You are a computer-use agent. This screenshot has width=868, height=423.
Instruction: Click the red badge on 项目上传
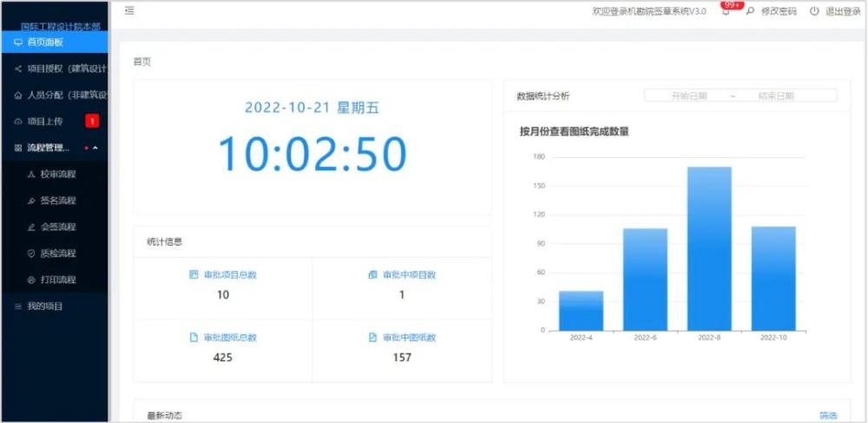pyautogui.click(x=91, y=121)
